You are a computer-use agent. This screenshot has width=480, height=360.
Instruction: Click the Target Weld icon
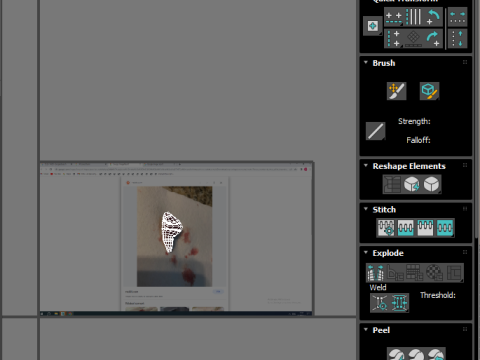(x=380, y=303)
